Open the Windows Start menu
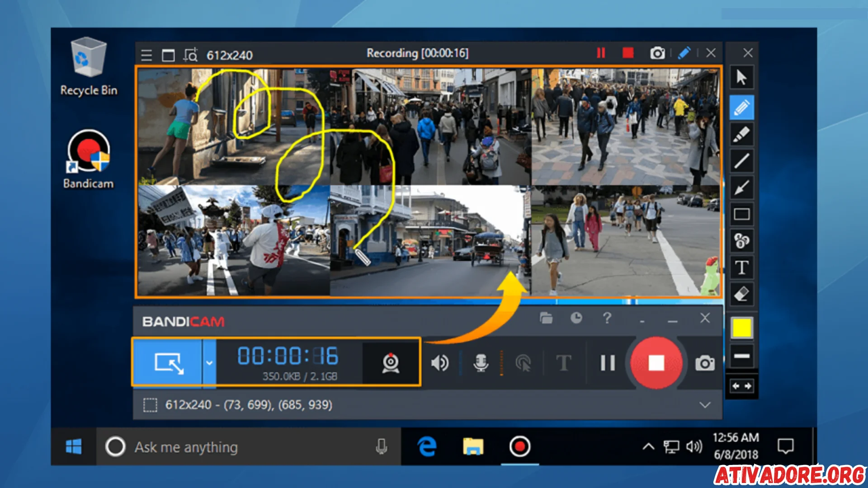This screenshot has height=488, width=868. tap(74, 447)
